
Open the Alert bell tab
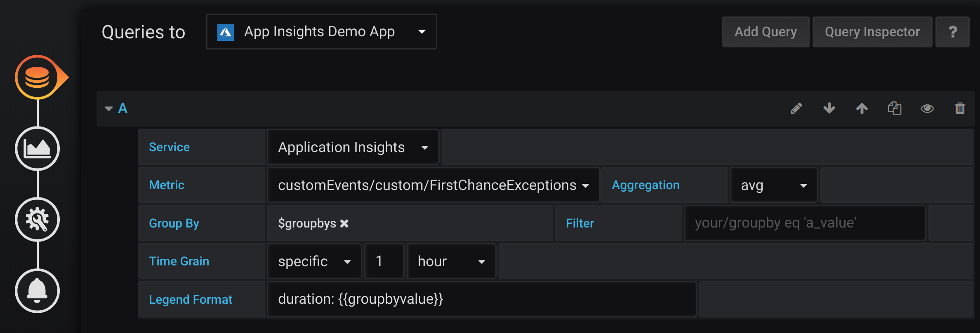(x=37, y=291)
